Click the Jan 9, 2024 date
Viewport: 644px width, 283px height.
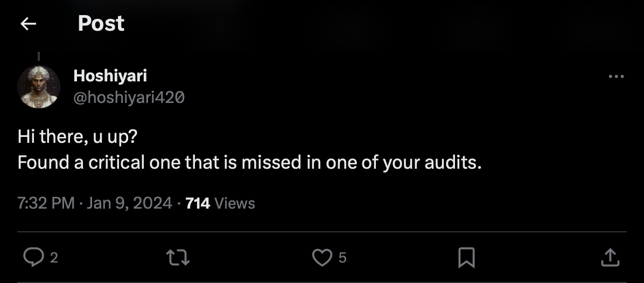coord(129,203)
